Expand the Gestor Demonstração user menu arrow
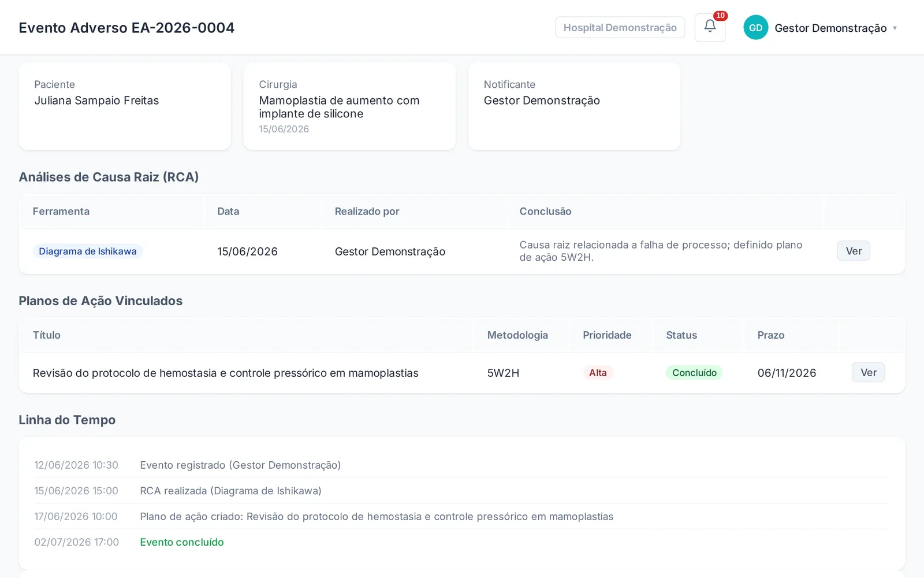 [x=895, y=28]
